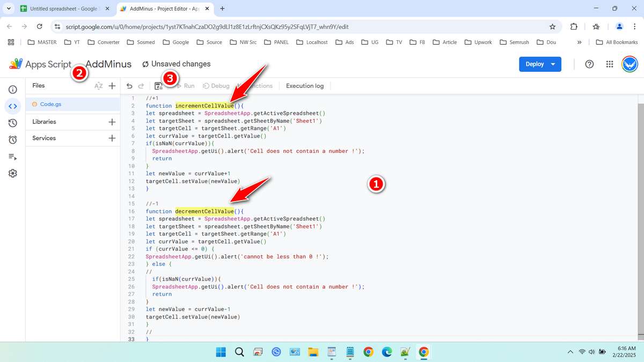644x362 pixels.
Task: Open the Chrome tab search dropdown arrow
Action: pos(9,9)
